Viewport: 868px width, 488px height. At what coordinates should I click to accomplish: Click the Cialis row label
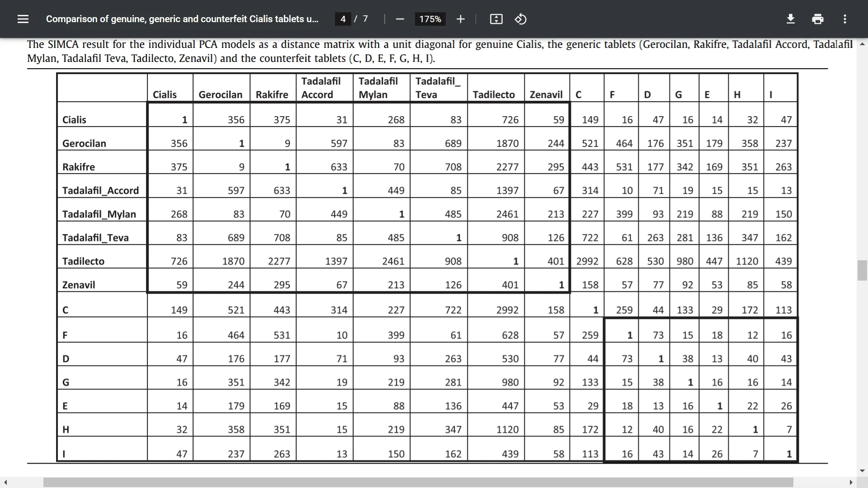(x=74, y=120)
